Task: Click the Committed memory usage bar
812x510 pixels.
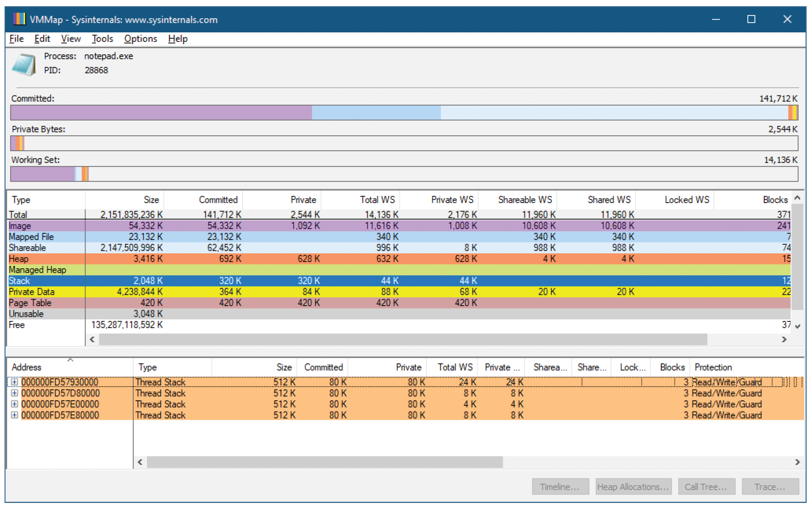Action: point(404,113)
